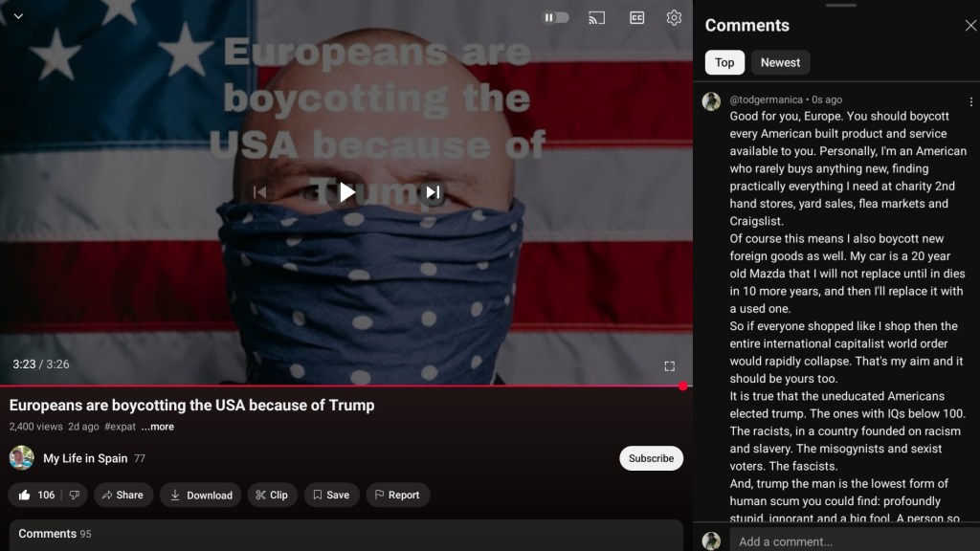Go back to the previous video
Screen dimensions: 980x551
(x=259, y=192)
